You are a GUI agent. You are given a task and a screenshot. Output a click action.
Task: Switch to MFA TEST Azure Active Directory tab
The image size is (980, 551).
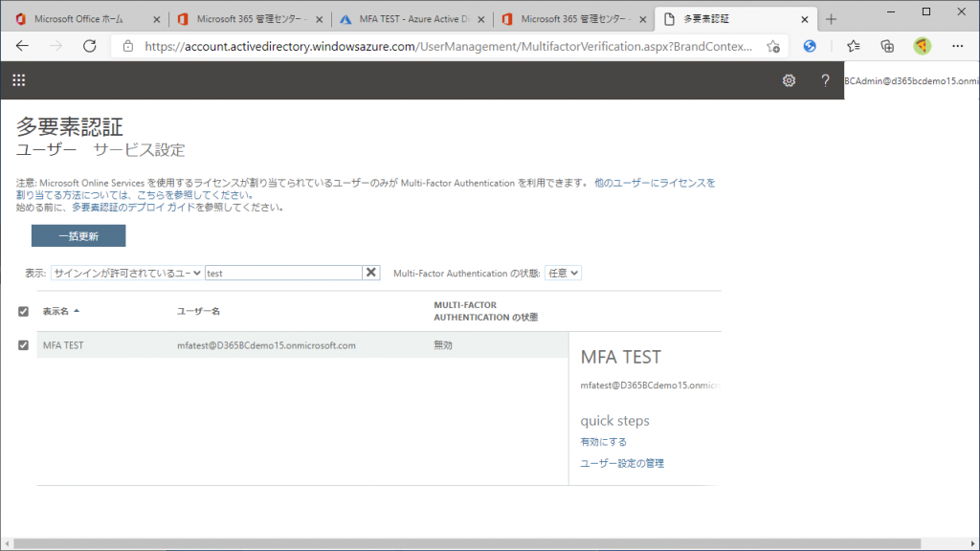click(x=412, y=19)
